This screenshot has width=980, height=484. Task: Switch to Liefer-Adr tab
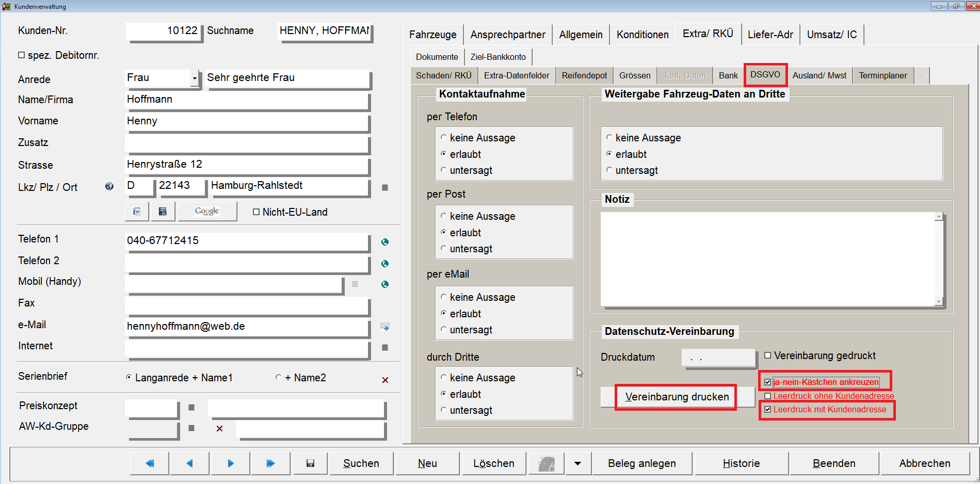[x=770, y=35]
